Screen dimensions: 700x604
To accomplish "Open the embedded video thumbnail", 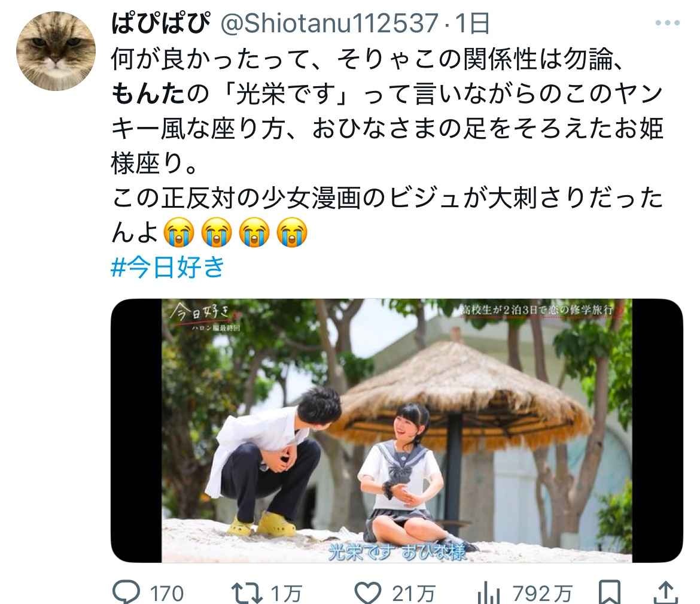I will pyautogui.click(x=397, y=430).
